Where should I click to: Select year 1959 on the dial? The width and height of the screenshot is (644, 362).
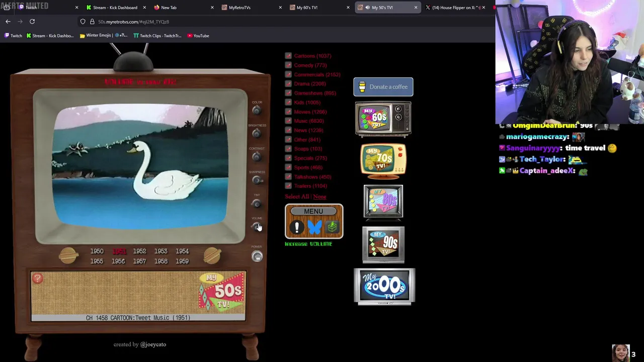click(182, 261)
